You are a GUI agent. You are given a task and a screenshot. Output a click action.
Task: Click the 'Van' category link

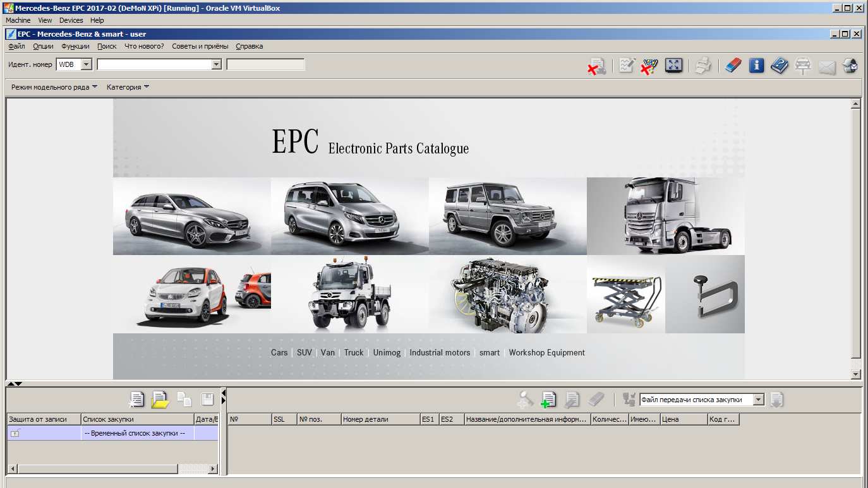click(x=328, y=353)
